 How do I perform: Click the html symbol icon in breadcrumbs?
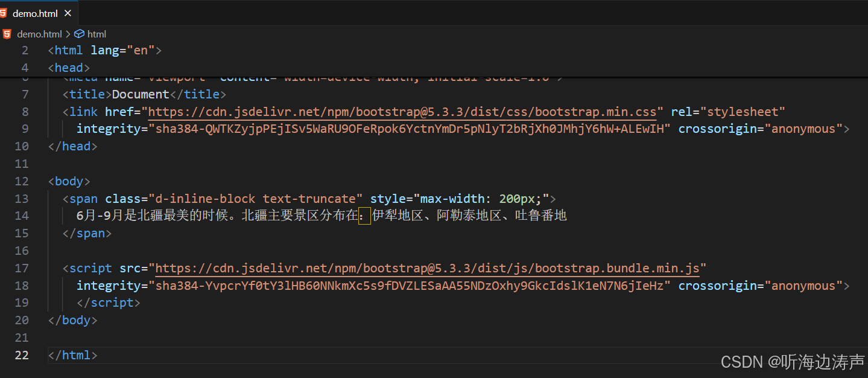[x=80, y=34]
